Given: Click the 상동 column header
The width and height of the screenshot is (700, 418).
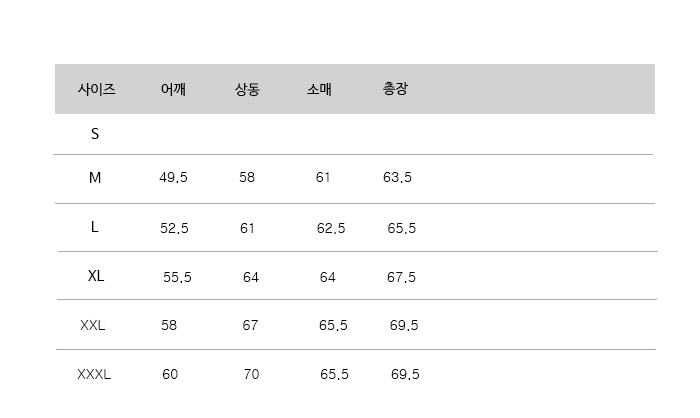Looking at the screenshot, I should click(x=247, y=89).
